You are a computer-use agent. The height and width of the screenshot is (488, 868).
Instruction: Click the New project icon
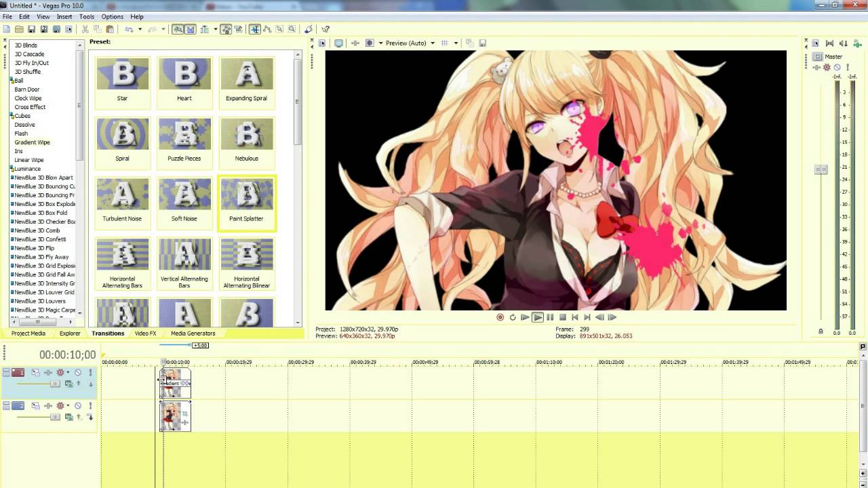[7, 29]
